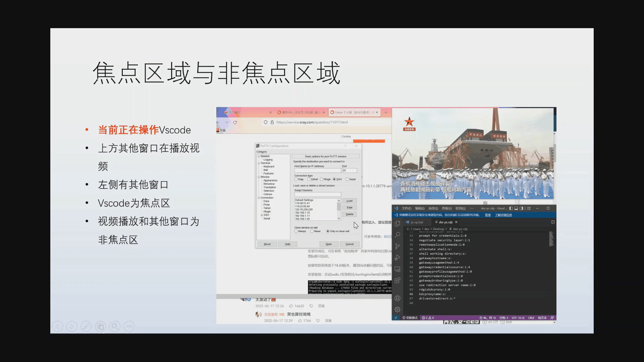644x362 pixels.
Task: Open the Manage gear icon in VS Code
Action: point(397,309)
